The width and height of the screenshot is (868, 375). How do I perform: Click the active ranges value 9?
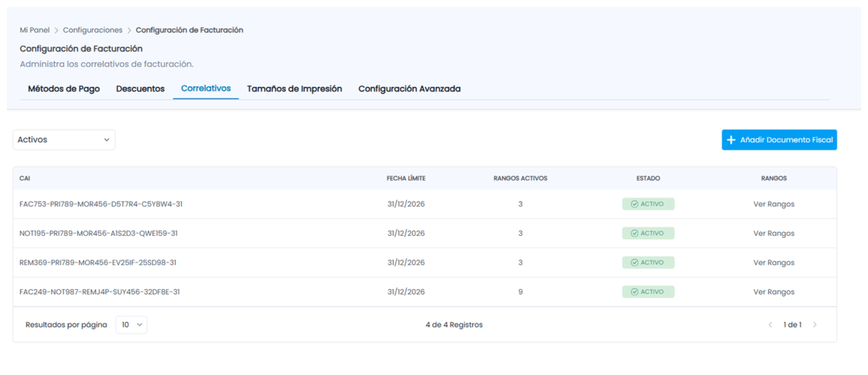pos(520,292)
